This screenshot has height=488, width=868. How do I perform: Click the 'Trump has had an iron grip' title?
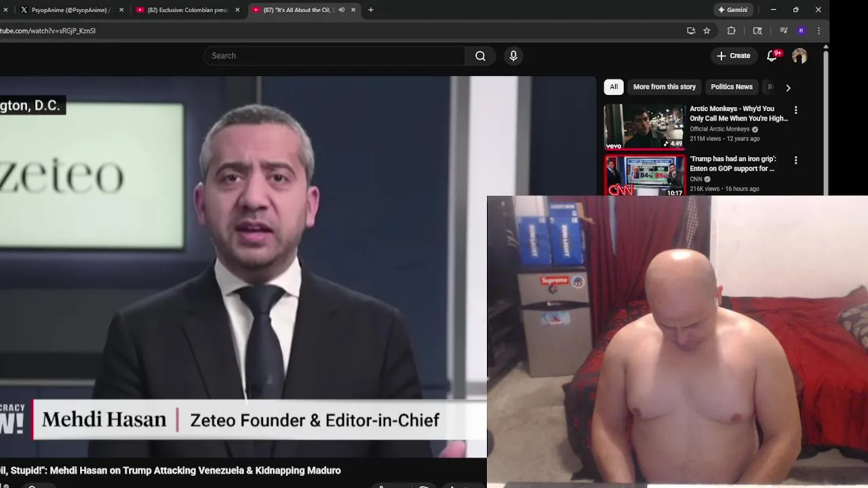[732, 163]
